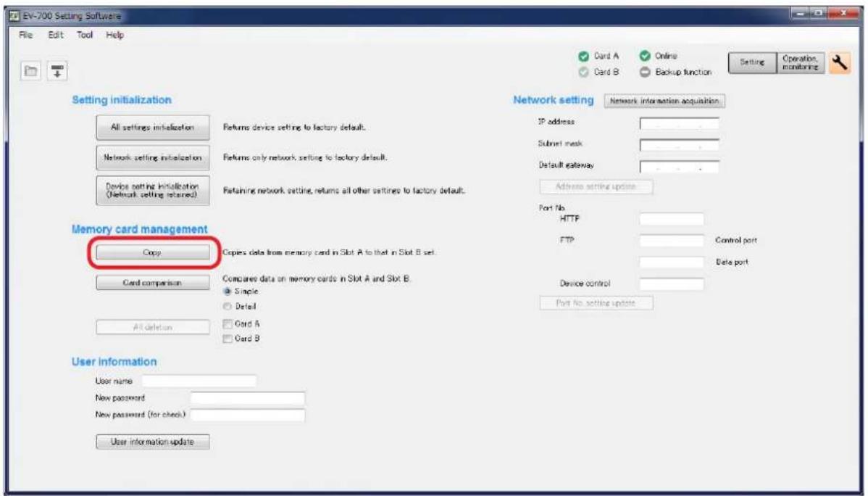Click the Card comparison button

153,283
